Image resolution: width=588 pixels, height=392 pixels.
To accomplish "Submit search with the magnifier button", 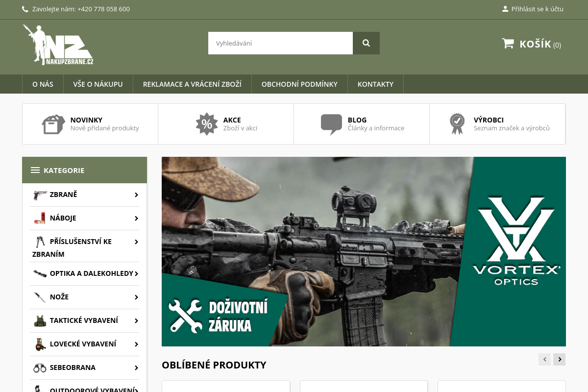I will point(366,43).
